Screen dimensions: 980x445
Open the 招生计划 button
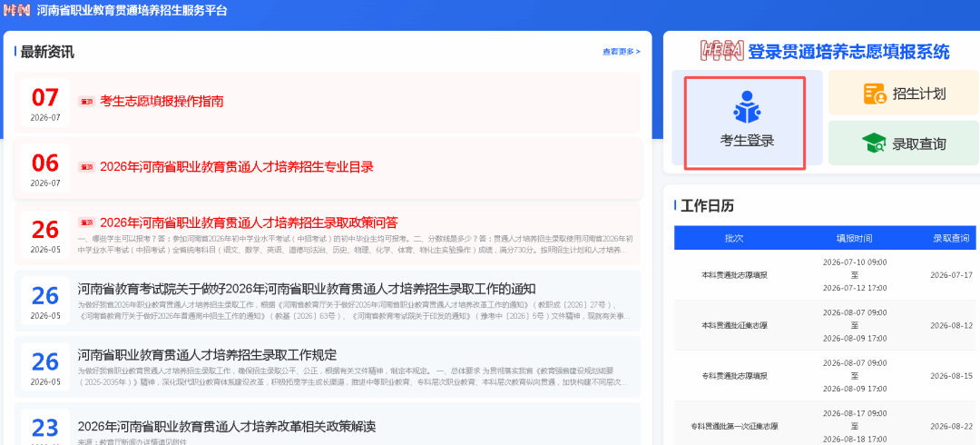coord(903,93)
